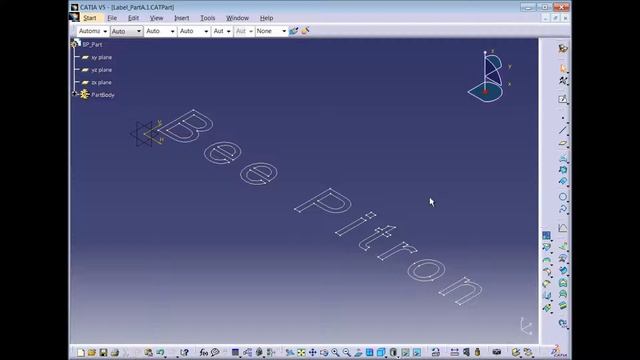Select BP_Part root in specification tree
Screen dimensions: 640x360
point(92,44)
